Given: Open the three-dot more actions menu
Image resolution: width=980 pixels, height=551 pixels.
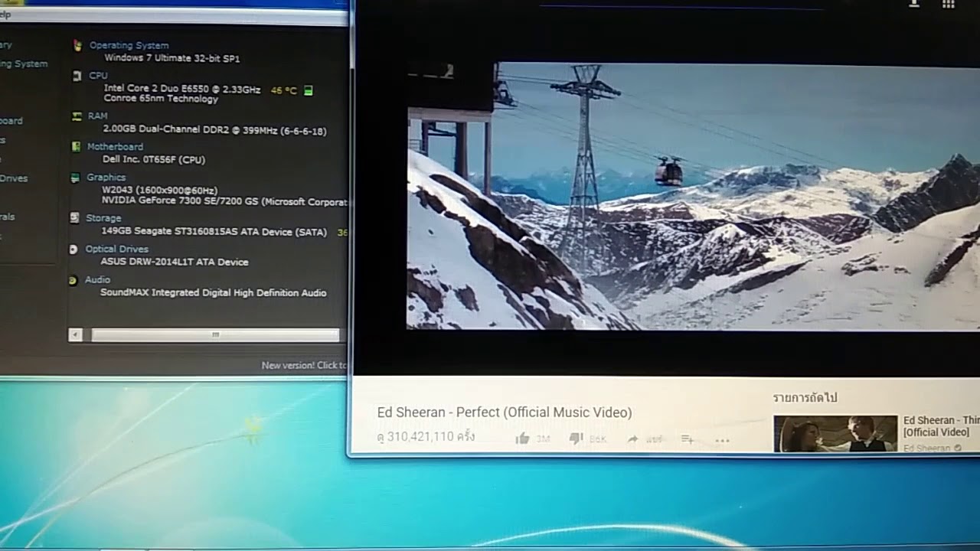Looking at the screenshot, I should (x=722, y=440).
